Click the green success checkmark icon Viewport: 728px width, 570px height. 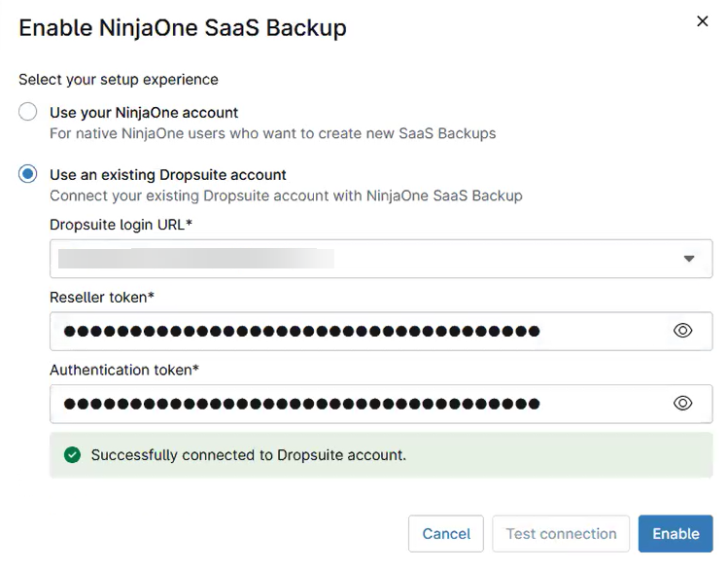pos(71,454)
